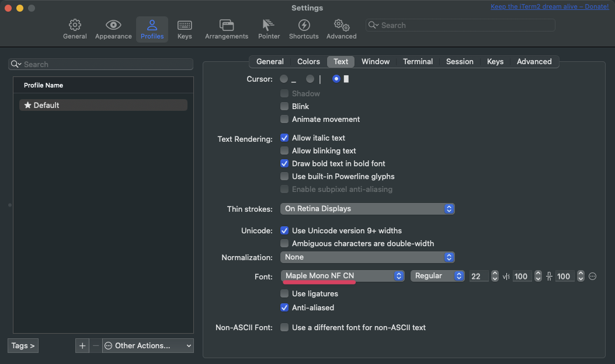Image resolution: width=615 pixels, height=364 pixels.
Task: Open the Thin strokes dropdown
Action: coord(367,209)
